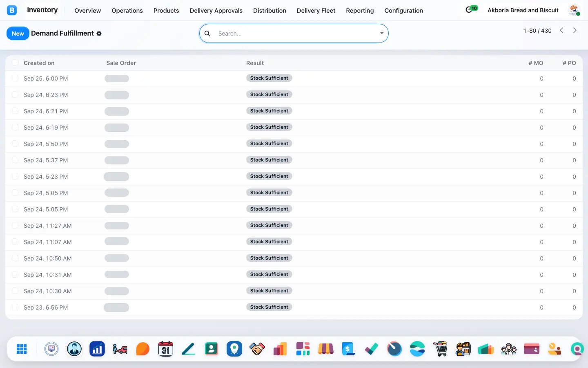Open Akboria Bread and Biscuit company switcher
The width and height of the screenshot is (588, 368).
tap(523, 10)
